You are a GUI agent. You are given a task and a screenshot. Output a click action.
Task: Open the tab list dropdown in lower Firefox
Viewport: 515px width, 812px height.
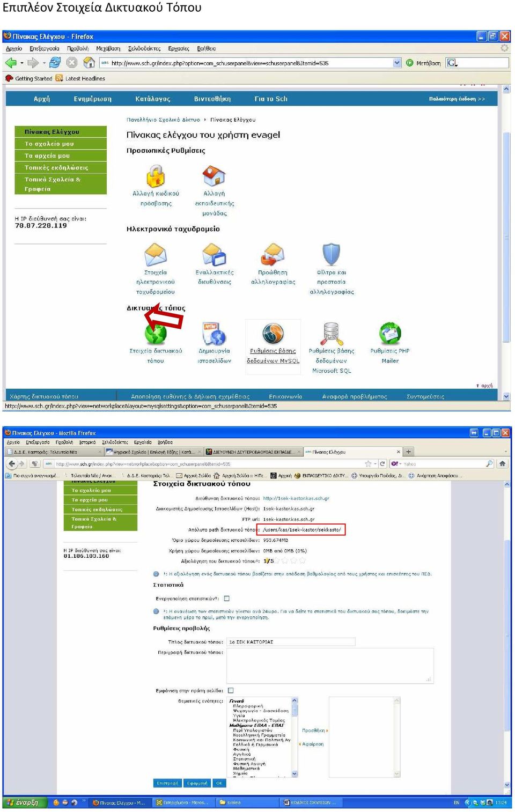click(506, 452)
